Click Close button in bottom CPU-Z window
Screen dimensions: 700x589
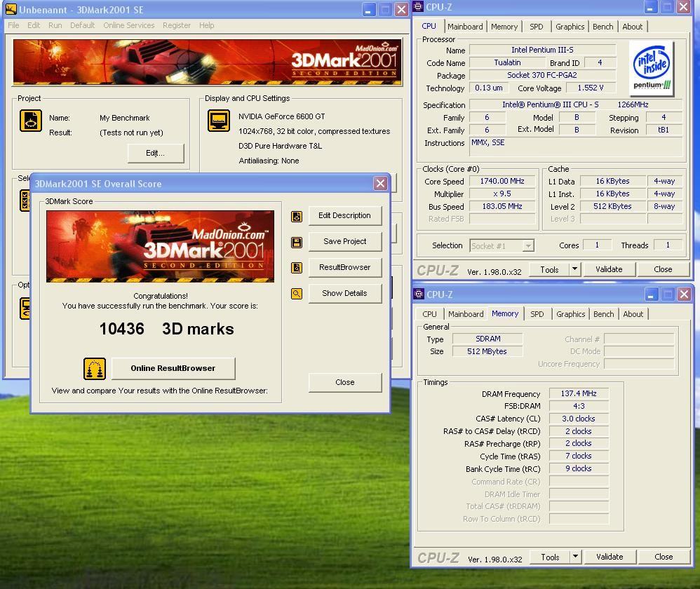pos(664,557)
